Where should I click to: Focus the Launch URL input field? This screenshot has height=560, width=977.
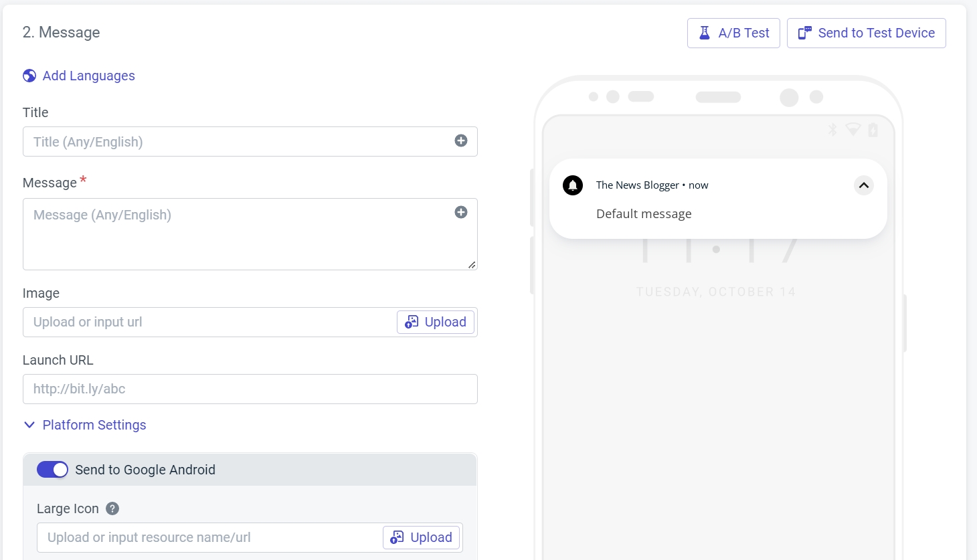coord(250,389)
